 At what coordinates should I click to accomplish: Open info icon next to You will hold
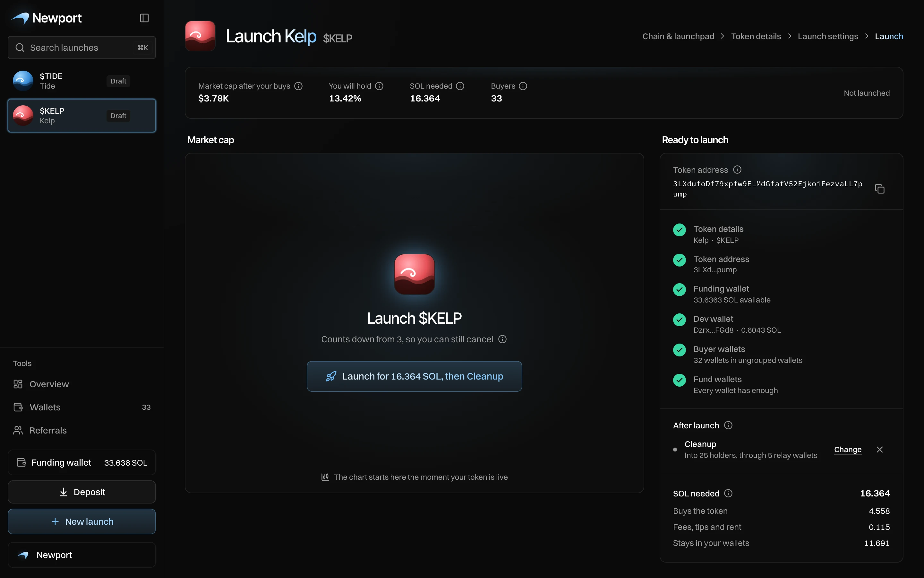(379, 86)
